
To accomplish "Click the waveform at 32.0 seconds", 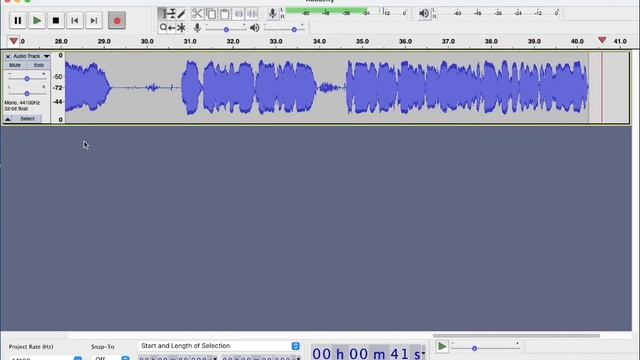I will pyautogui.click(x=233, y=87).
